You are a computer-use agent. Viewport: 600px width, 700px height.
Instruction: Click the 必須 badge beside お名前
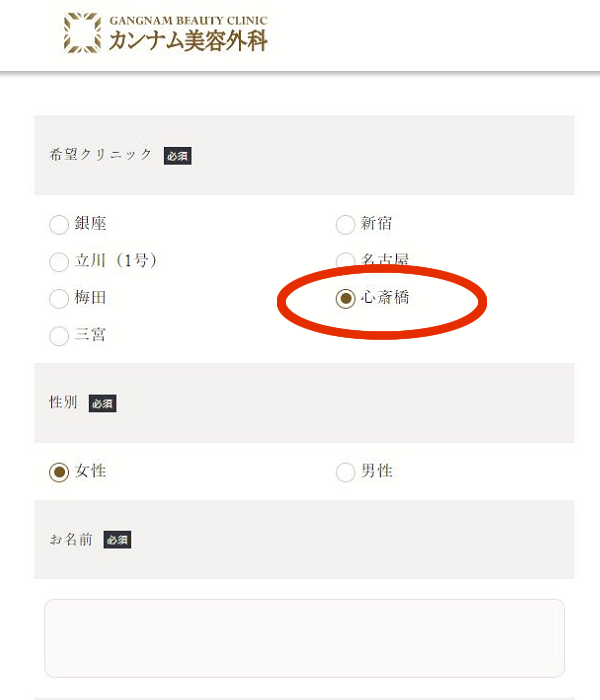[117, 541]
